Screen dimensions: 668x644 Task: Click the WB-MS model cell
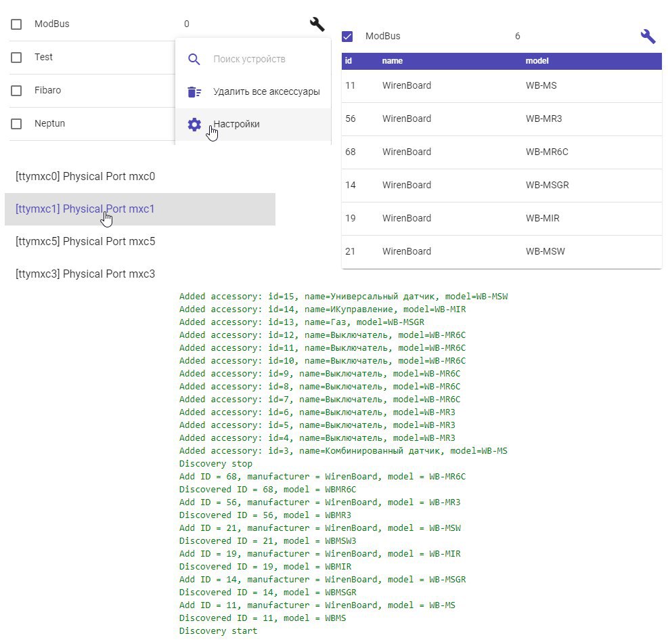point(541,86)
